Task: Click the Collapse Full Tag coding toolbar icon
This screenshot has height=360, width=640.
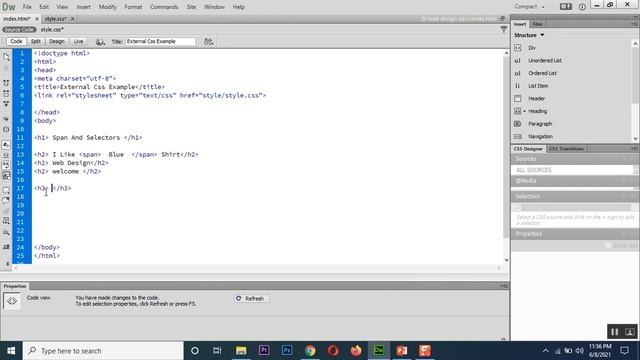Action: (x=6, y=83)
